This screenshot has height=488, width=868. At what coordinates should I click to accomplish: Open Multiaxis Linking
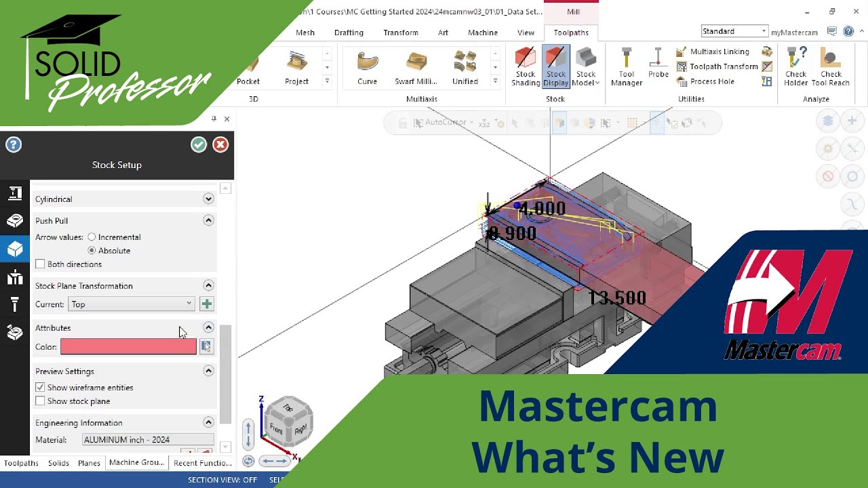coord(713,52)
